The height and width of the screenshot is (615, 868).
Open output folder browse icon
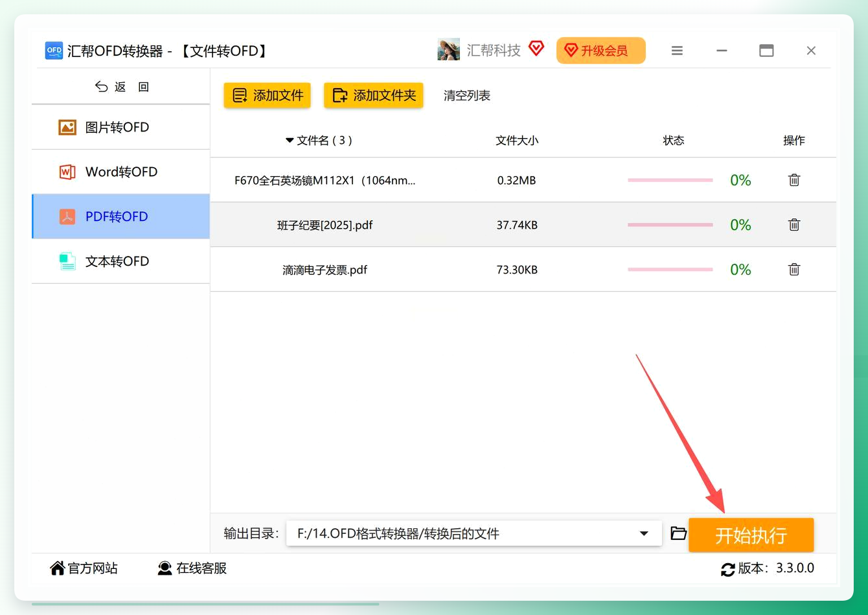(678, 533)
